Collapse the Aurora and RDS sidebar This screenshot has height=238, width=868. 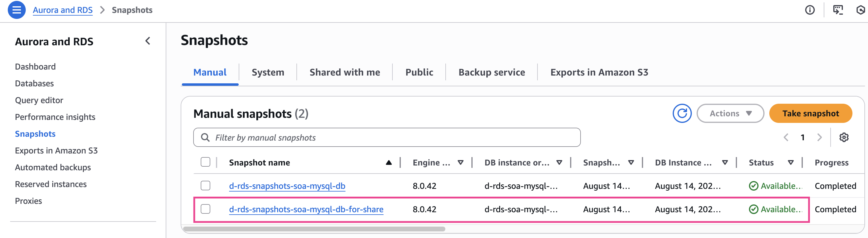(x=147, y=41)
